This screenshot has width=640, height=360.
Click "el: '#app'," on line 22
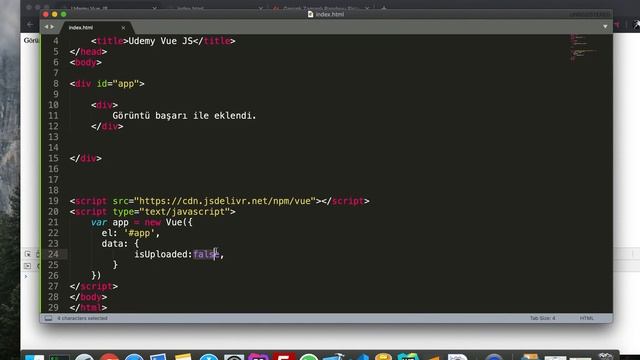pyautogui.click(x=131, y=233)
